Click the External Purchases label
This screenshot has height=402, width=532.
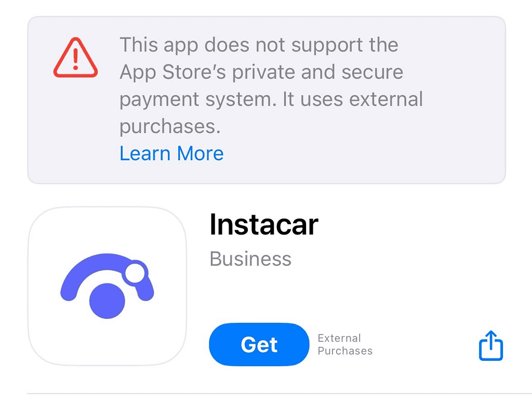pos(345,344)
